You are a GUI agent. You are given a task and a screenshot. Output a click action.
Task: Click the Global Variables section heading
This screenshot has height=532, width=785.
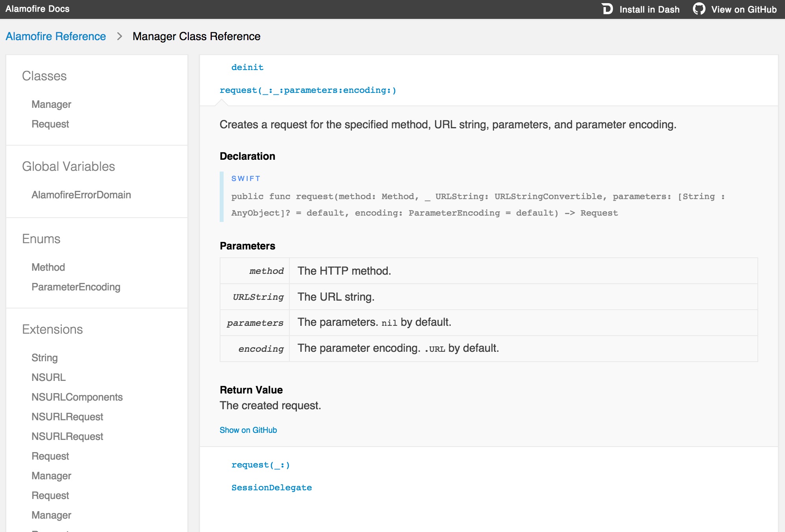68,166
